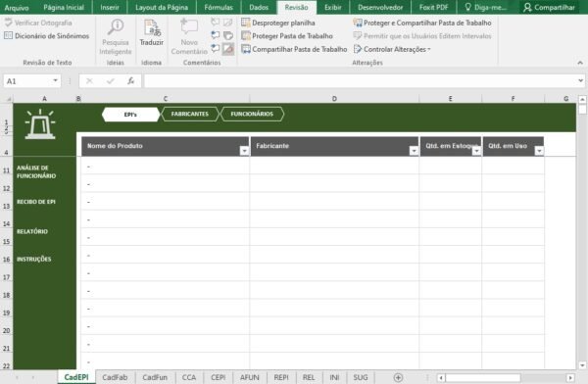Click Compartilhar Pasta de Trabalho
This screenshot has height=384, width=588.
coord(294,49)
